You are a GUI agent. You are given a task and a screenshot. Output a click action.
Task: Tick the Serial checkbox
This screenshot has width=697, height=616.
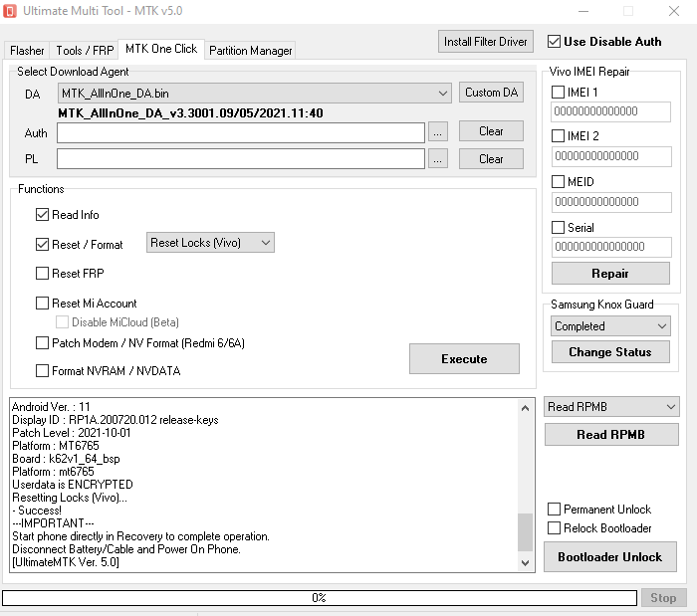click(558, 227)
